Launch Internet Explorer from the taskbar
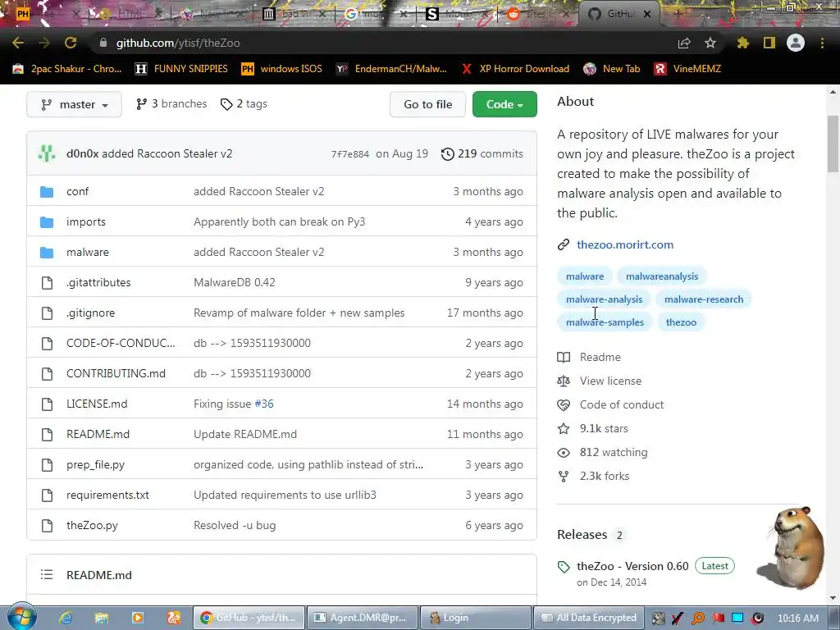Image resolution: width=840 pixels, height=630 pixels. coord(66,618)
